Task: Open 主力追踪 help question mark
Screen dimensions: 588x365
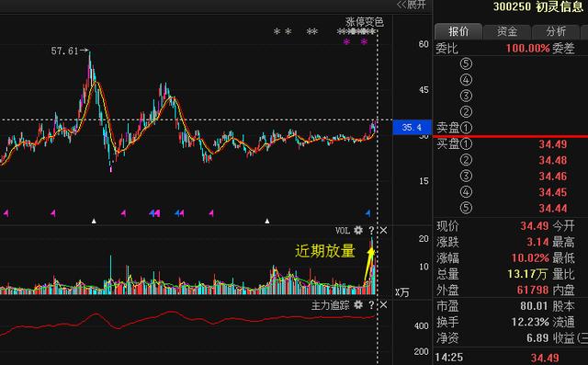Action: 371,305
